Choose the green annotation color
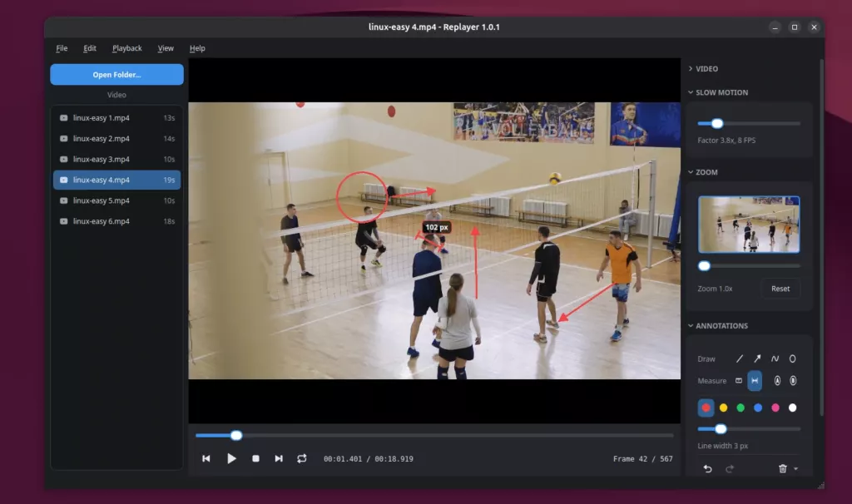Viewport: 852px width, 504px height. click(x=741, y=408)
